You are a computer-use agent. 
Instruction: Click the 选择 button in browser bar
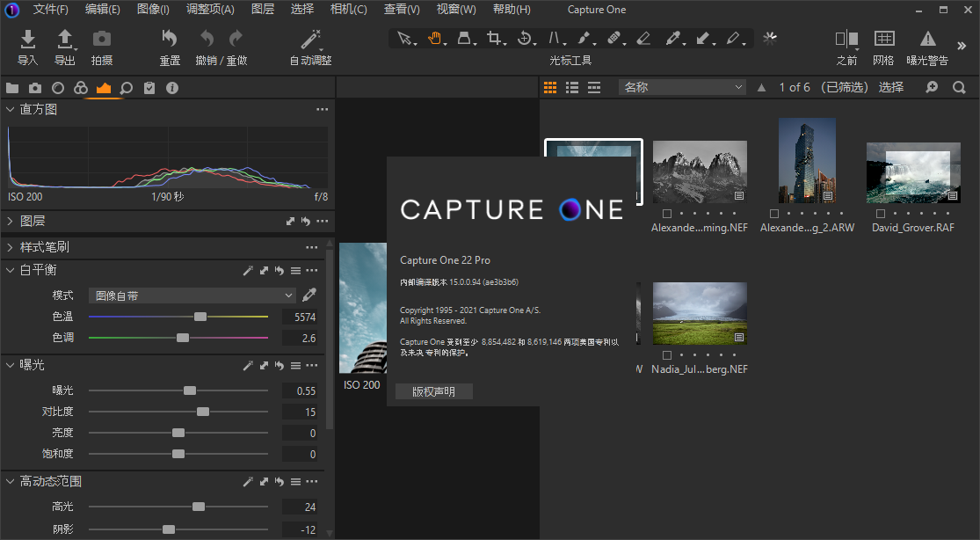pos(890,87)
